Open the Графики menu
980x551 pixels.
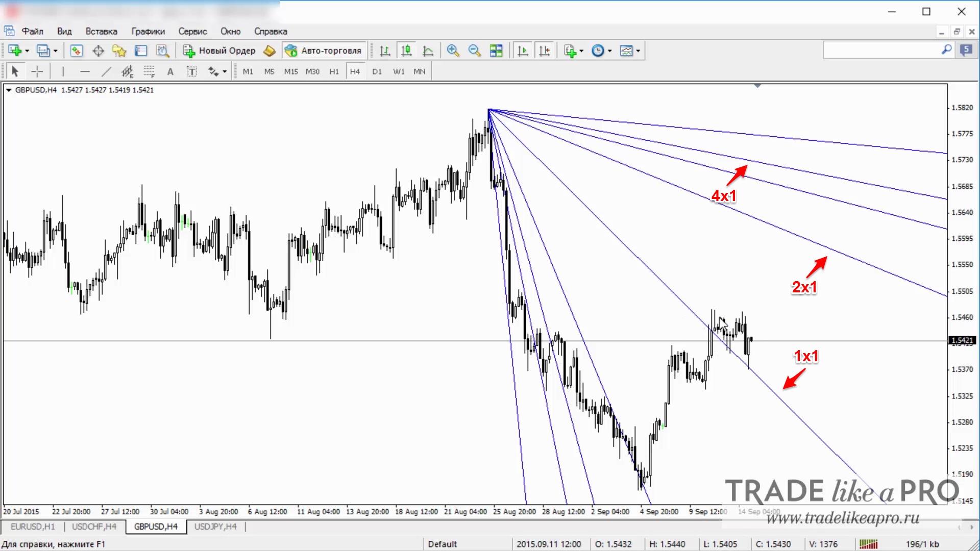pos(148,31)
